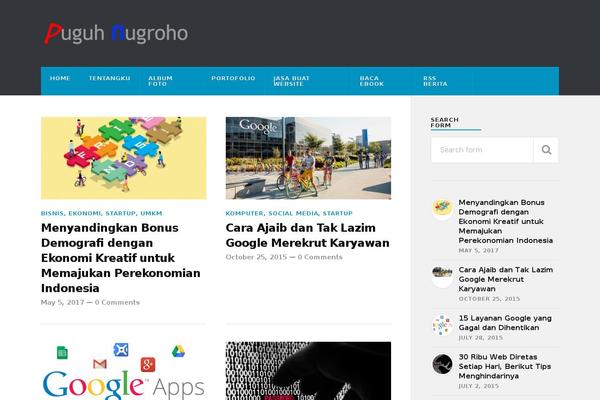Open the Google campus bicycles image
The image size is (600, 400).
(x=308, y=158)
